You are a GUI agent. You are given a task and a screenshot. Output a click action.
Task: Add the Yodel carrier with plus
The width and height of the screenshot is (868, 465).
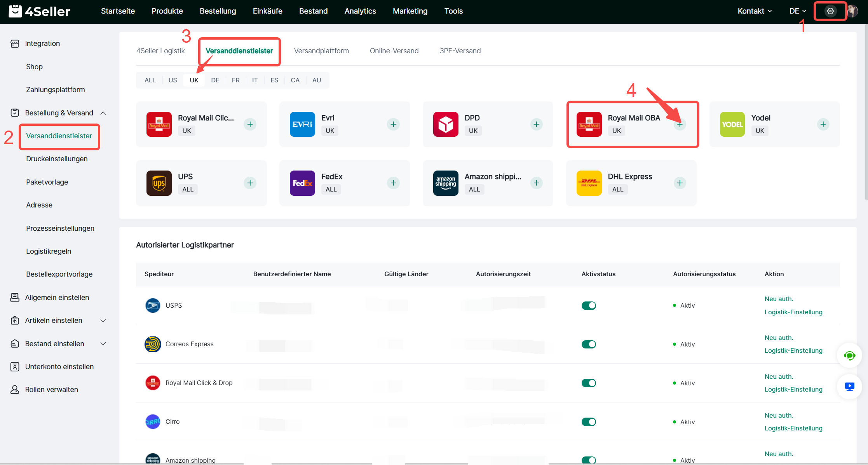coord(823,124)
